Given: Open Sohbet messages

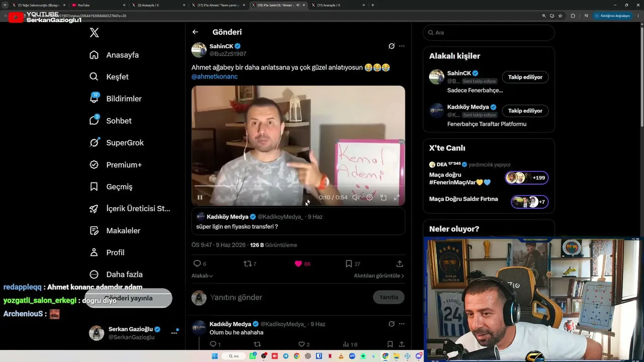Looking at the screenshot, I should (110, 121).
